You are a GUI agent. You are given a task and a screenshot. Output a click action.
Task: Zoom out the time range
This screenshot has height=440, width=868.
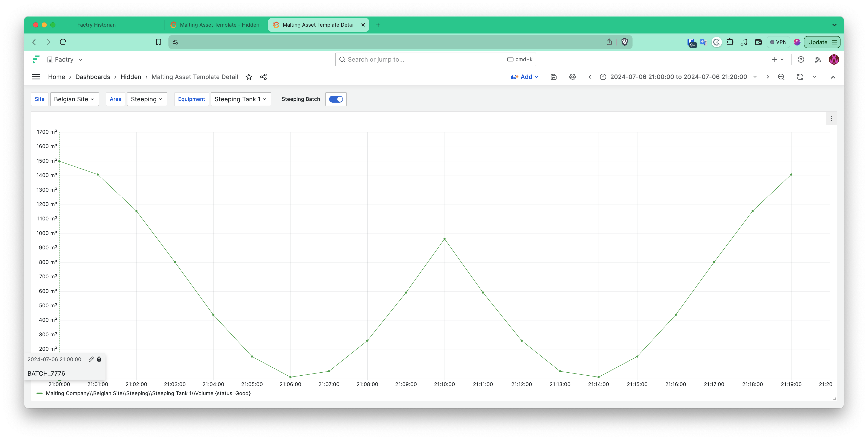tap(781, 77)
